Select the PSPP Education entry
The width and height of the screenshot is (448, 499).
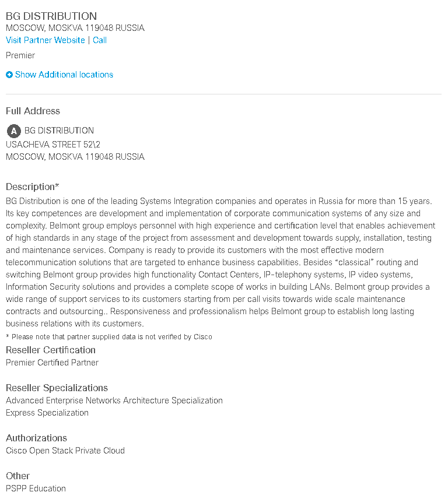point(36,489)
